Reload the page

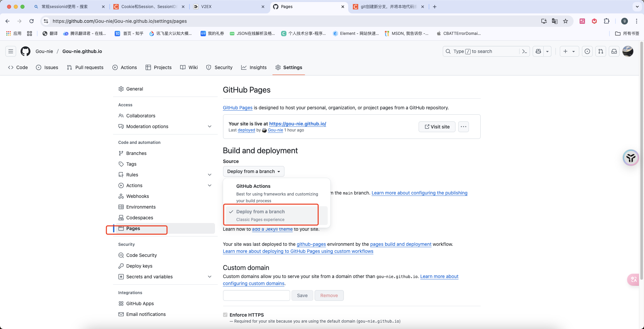click(x=32, y=21)
